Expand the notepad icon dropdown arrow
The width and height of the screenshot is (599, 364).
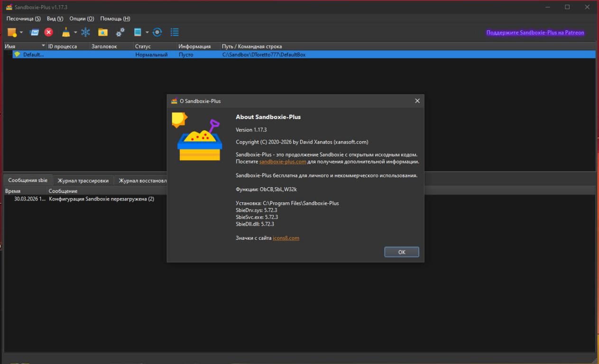click(x=147, y=33)
